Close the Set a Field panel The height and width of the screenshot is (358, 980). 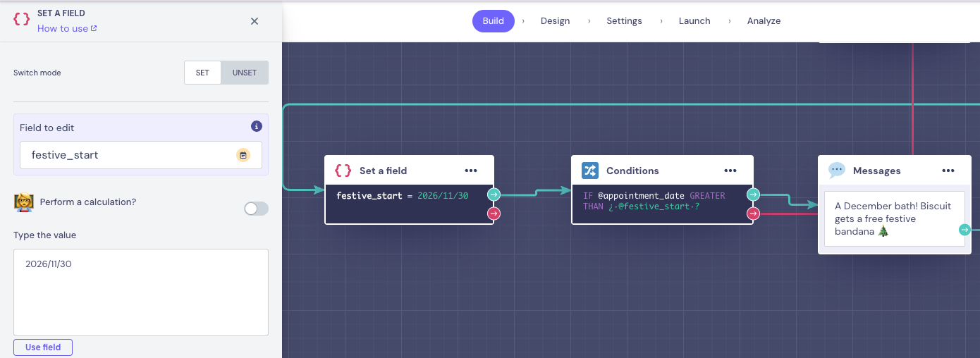(255, 21)
